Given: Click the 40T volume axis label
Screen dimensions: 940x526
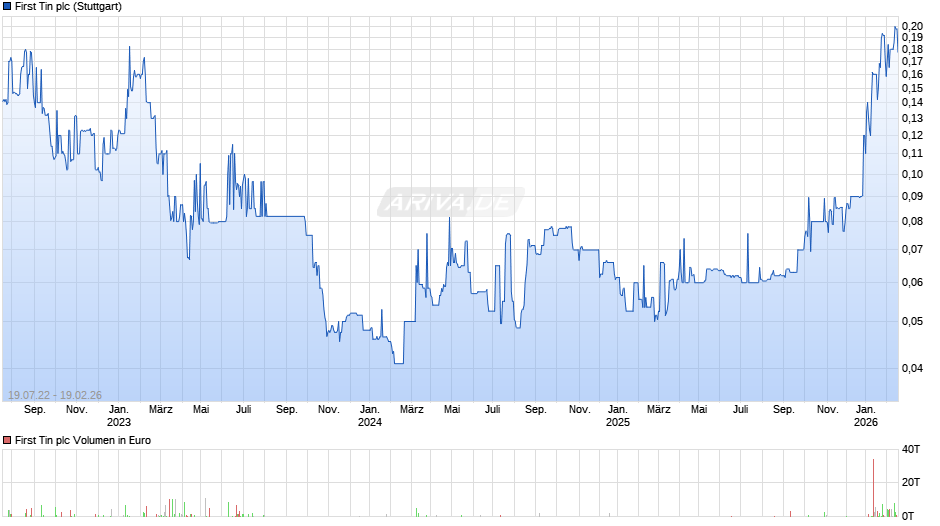Looking at the screenshot, I should tap(911, 449).
